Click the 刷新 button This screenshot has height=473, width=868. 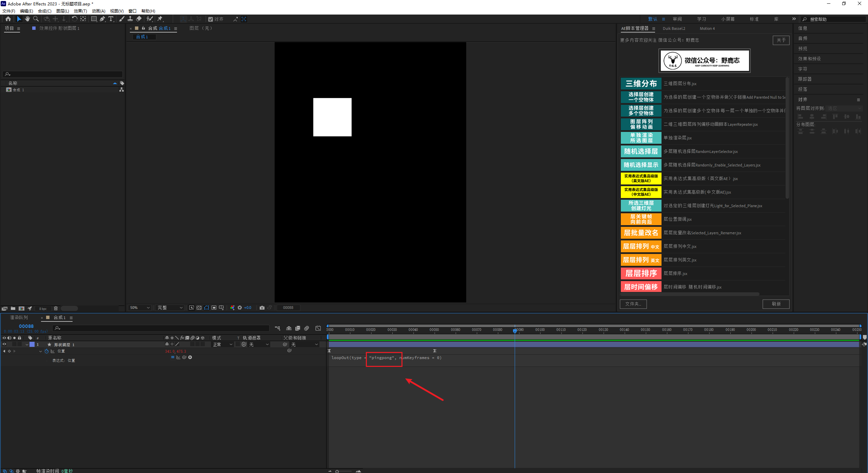776,304
